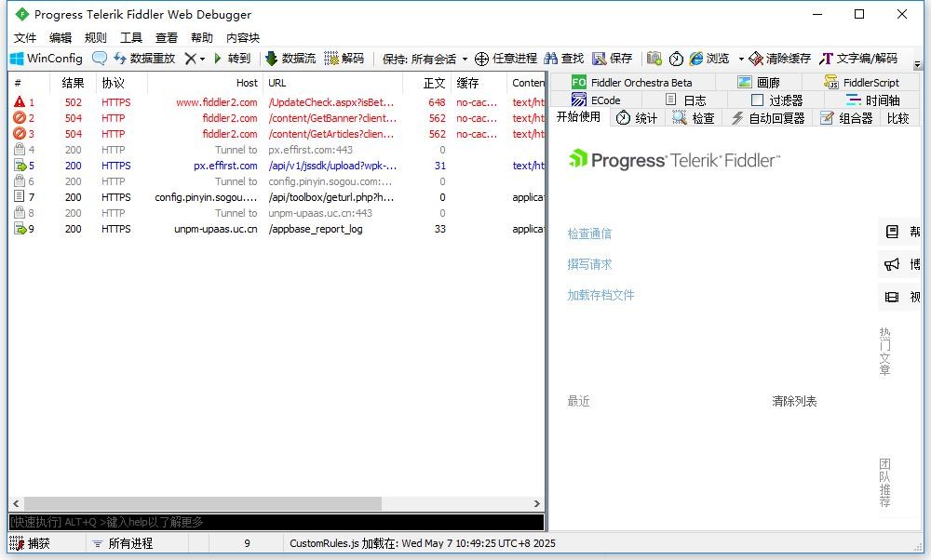Switch to the 检查 inspectors tab
The image size is (931, 560).
[694, 118]
